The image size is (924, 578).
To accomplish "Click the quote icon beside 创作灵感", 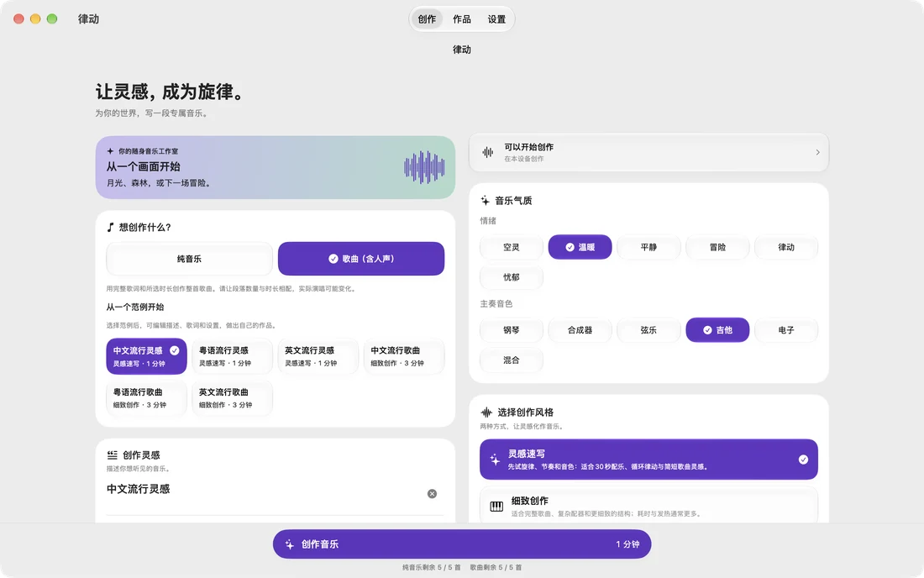I will (x=112, y=455).
